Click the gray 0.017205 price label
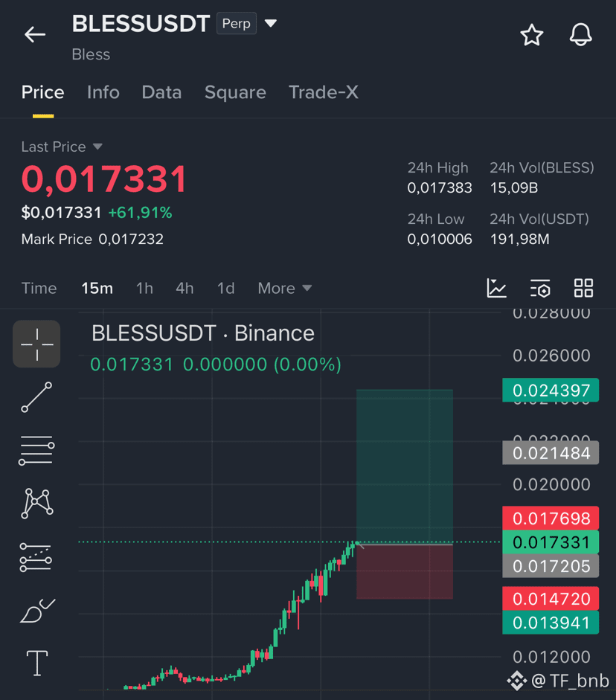The height and width of the screenshot is (700, 616). [x=551, y=566]
